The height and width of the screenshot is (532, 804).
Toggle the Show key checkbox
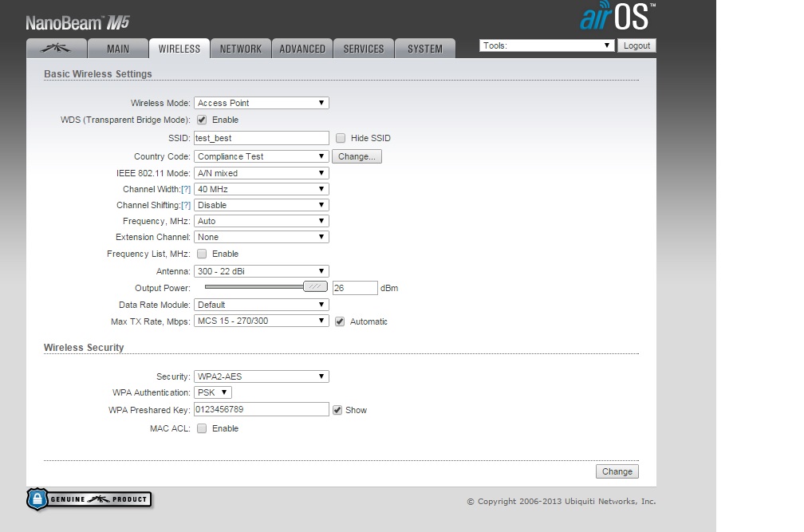click(337, 410)
